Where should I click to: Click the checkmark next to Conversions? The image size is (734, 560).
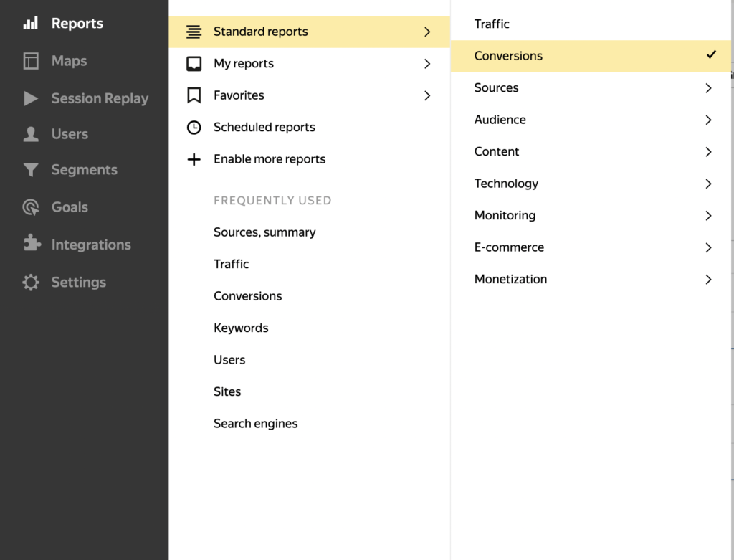[x=711, y=54]
